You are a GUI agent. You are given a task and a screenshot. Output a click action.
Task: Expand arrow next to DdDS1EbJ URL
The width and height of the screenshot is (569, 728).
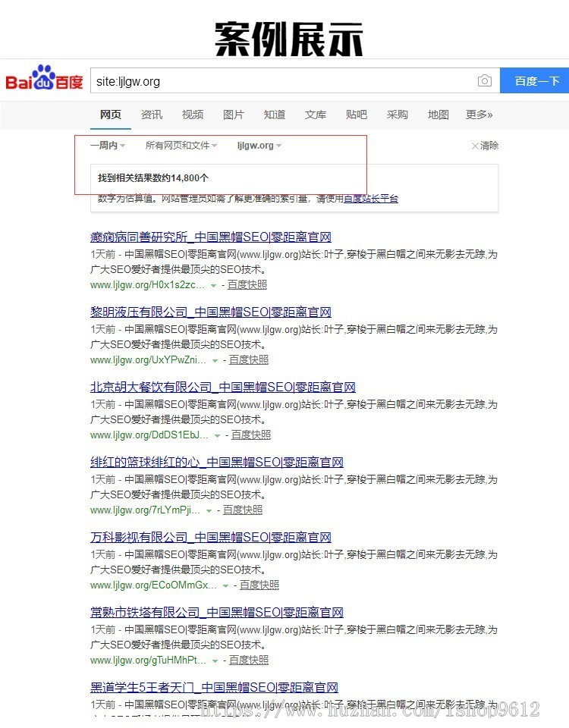(217, 436)
